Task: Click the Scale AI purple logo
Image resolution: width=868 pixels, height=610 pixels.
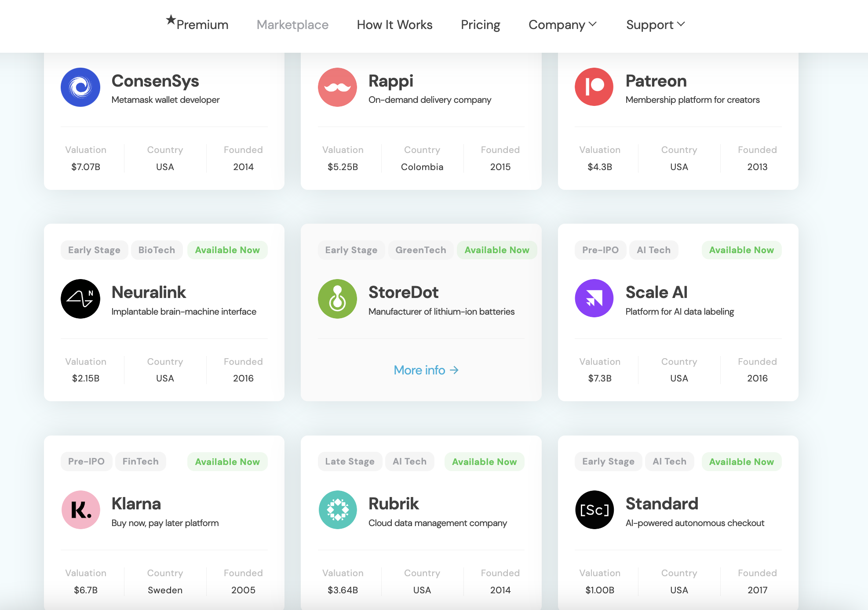Action: tap(594, 299)
